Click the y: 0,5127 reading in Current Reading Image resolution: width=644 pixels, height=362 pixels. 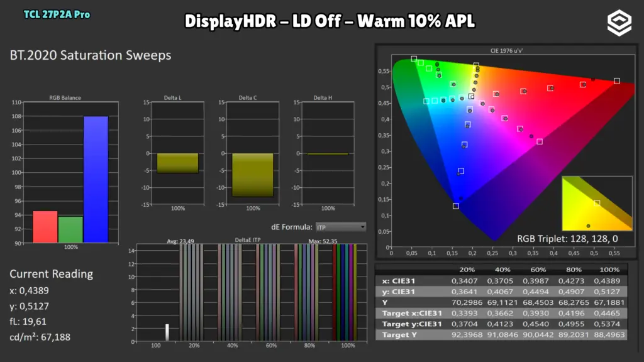coord(29,306)
